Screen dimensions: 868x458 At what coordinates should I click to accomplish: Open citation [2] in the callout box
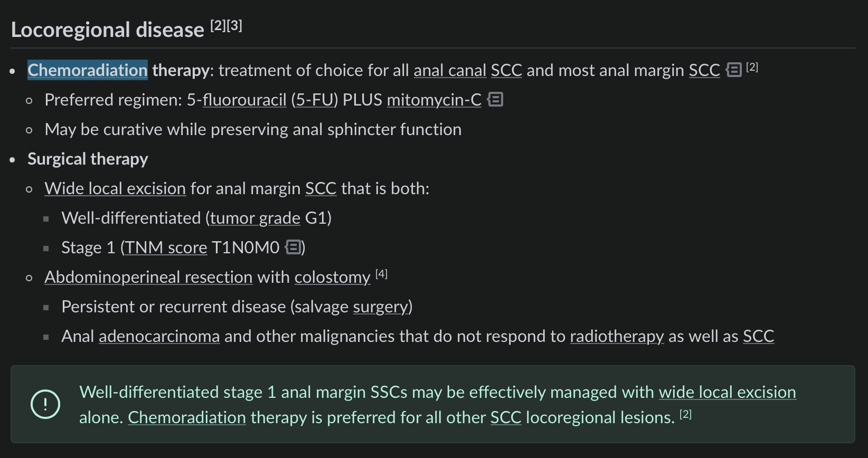(685, 414)
